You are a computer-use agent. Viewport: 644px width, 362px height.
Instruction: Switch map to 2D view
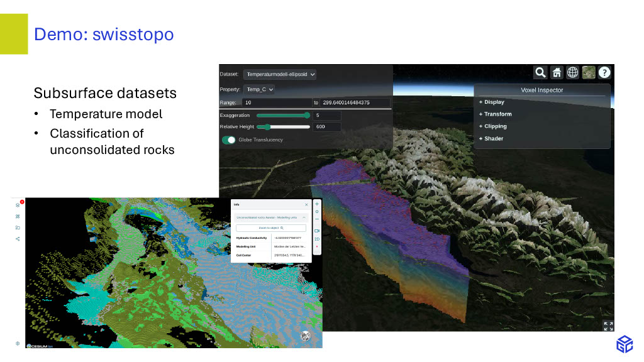point(317,239)
